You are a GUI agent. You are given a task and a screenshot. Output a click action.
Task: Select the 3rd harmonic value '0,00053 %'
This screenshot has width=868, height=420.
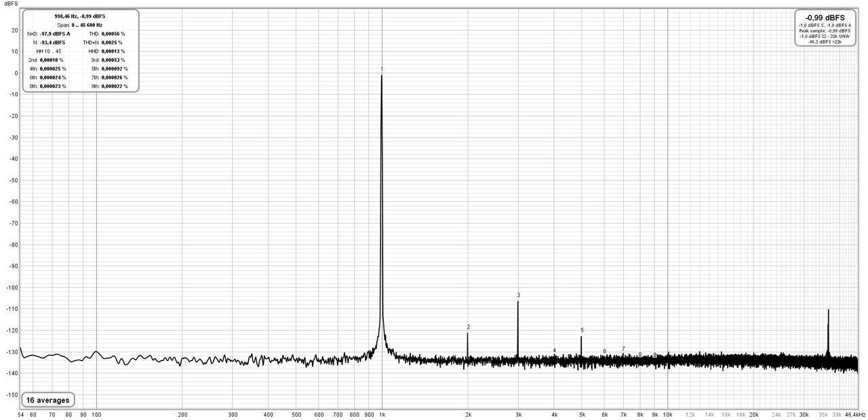(113, 60)
